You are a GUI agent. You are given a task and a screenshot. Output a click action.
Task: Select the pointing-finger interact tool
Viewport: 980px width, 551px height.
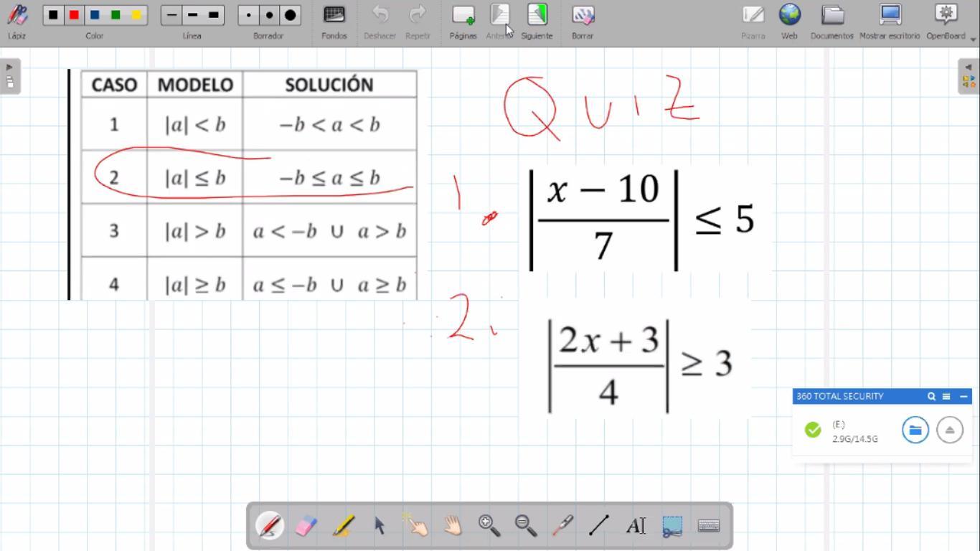(x=416, y=526)
